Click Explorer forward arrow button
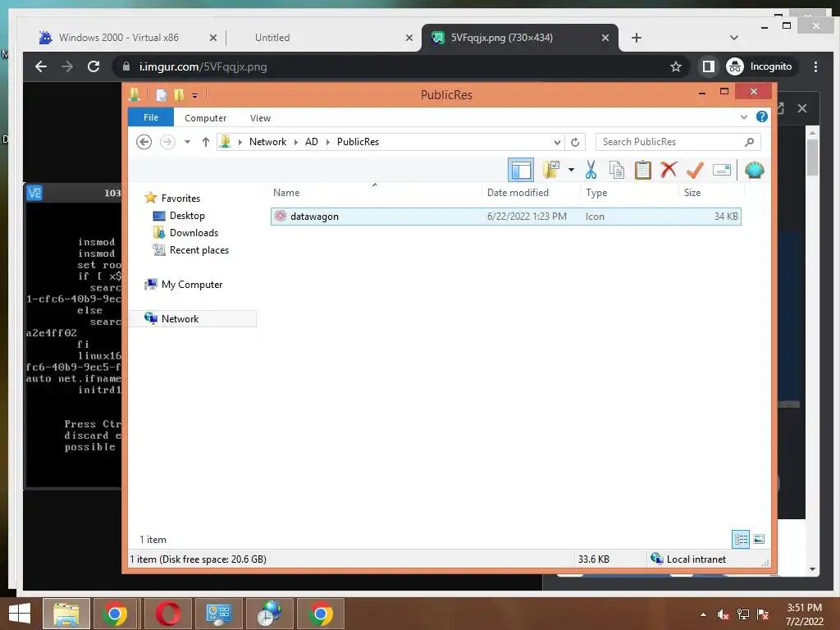The height and width of the screenshot is (630, 840). point(167,142)
